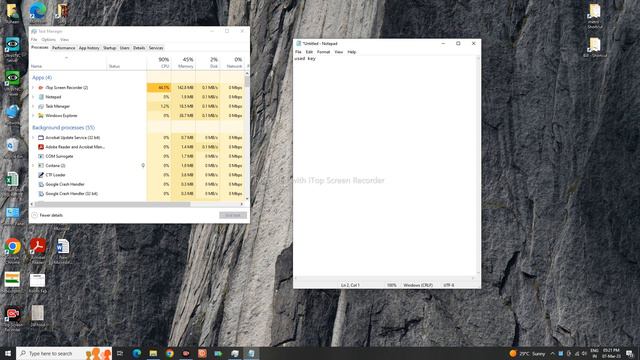Open File menu in Task Manager
Image resolution: width=640 pixels, height=360 pixels.
point(34,40)
